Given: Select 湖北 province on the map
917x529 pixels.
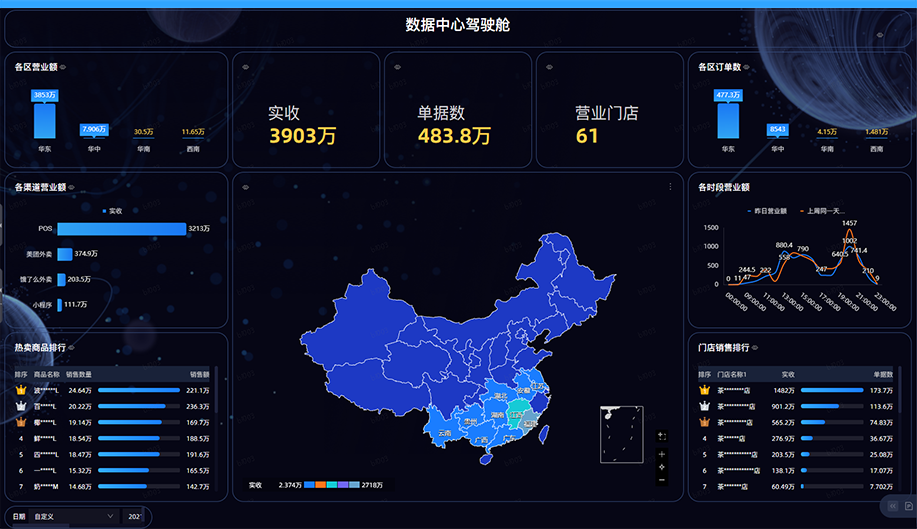Looking at the screenshot, I should [x=501, y=396].
